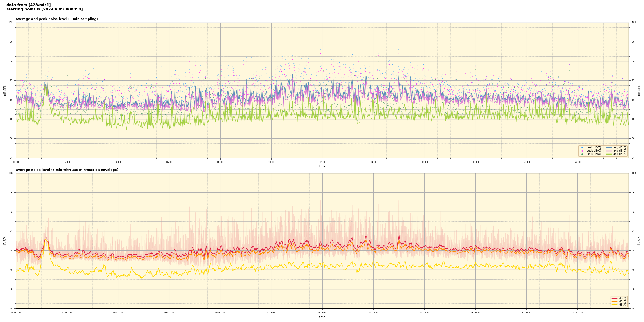Click the header text 'data from [423/mic1]'
This screenshot has width=644, height=322.
(x=28, y=5)
